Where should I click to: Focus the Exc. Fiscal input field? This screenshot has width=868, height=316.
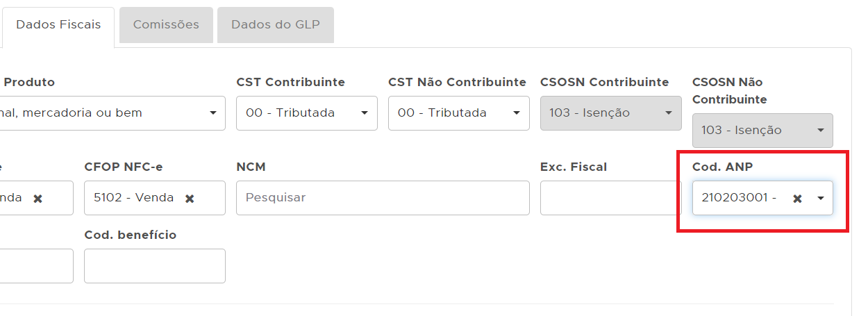pyautogui.click(x=610, y=198)
